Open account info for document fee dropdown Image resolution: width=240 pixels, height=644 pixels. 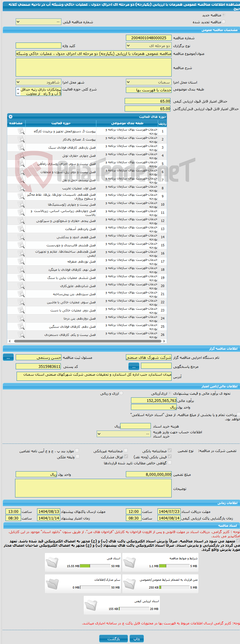click(124, 434)
